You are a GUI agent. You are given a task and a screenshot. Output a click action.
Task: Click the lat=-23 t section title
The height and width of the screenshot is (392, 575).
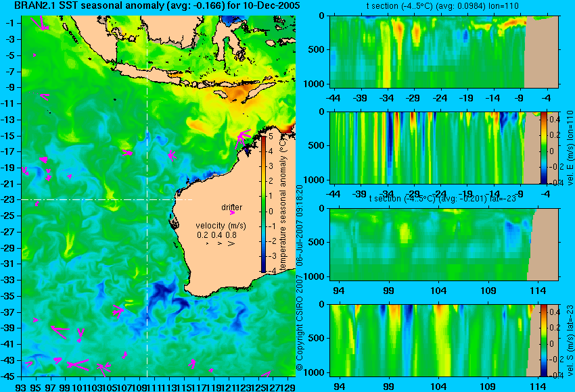click(442, 199)
